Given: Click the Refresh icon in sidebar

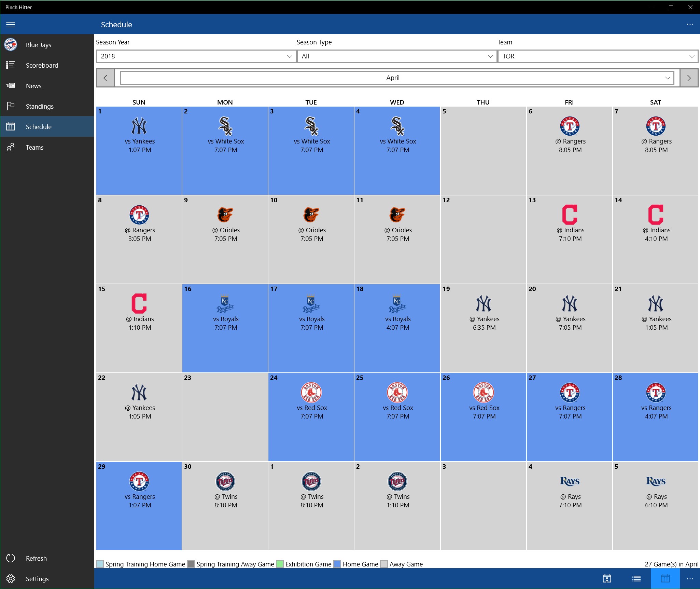Looking at the screenshot, I should tap(11, 558).
